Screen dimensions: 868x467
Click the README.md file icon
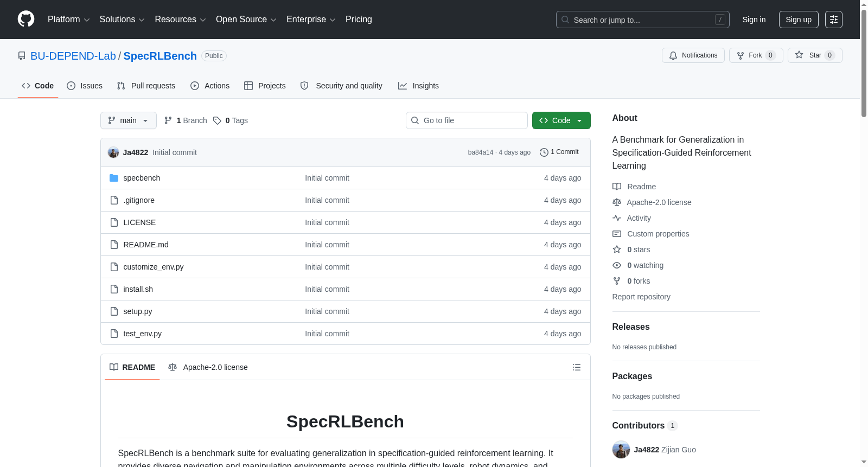tap(114, 245)
